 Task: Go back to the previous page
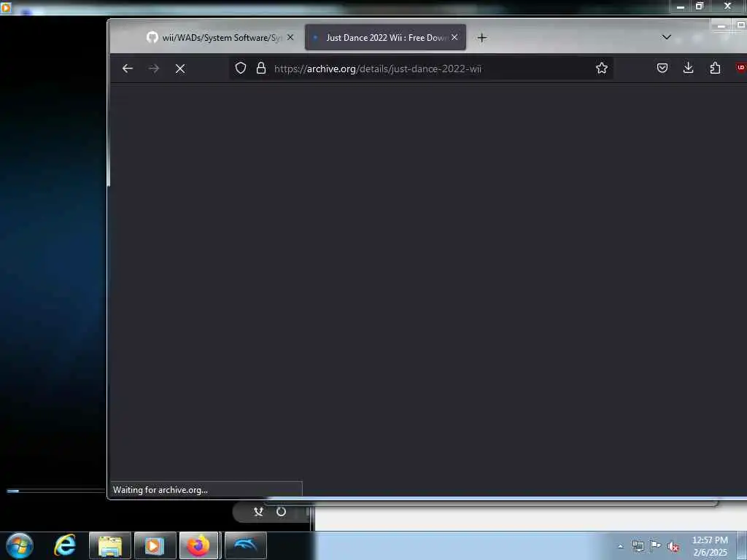[x=127, y=69]
